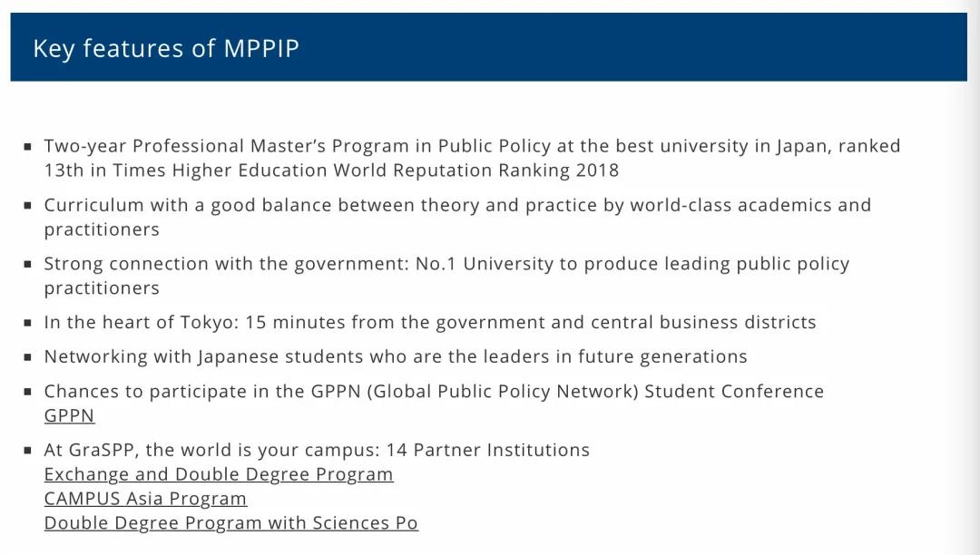Select the bullet marker before 'Strong connection'
The image size is (980, 555).
tap(28, 265)
